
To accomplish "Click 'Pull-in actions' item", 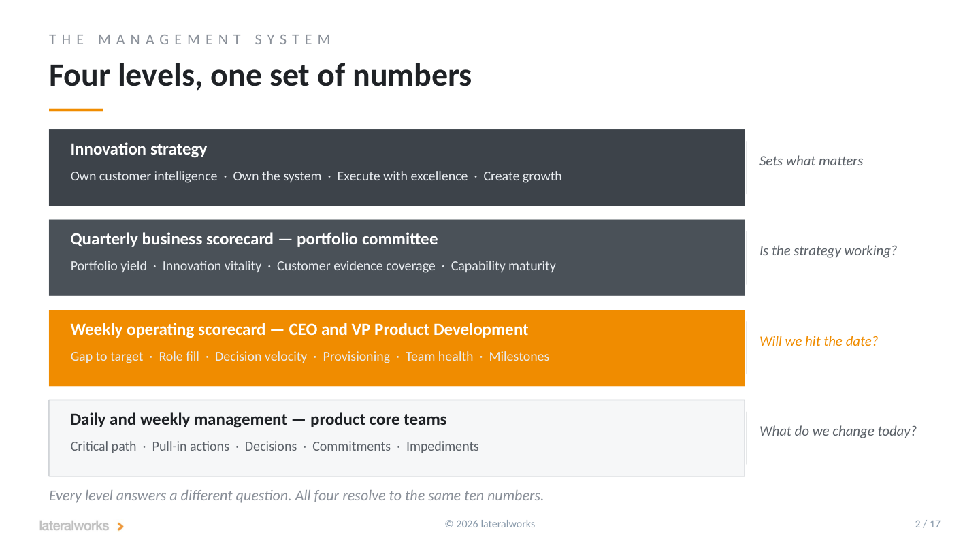I will pos(191,447).
